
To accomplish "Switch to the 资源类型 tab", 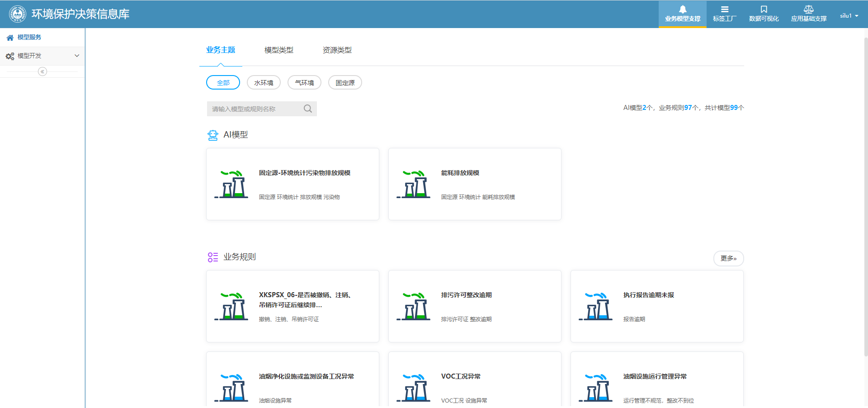I will pos(337,50).
